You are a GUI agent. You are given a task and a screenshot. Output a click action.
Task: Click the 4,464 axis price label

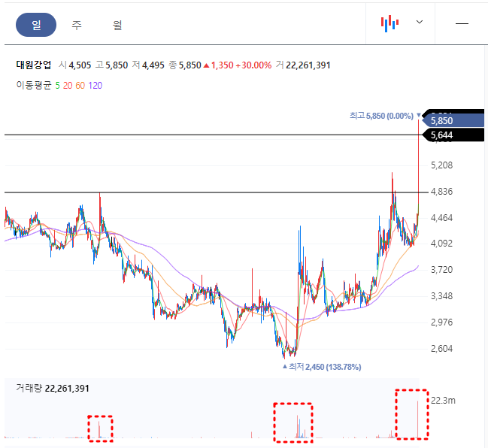coord(441,218)
